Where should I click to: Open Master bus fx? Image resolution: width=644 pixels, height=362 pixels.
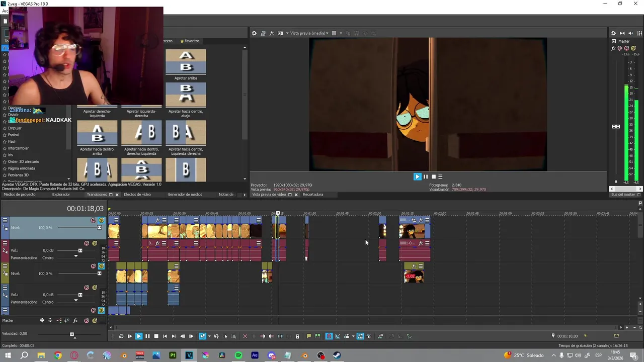point(613,48)
